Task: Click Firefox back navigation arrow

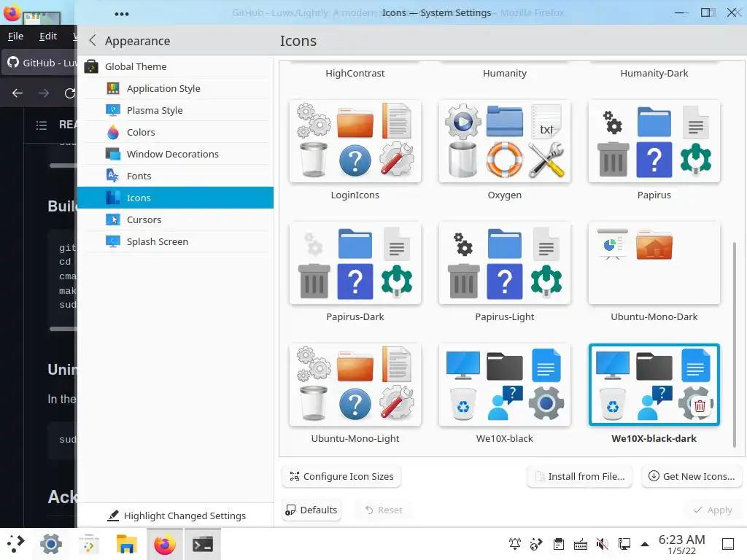Action: tap(18, 93)
